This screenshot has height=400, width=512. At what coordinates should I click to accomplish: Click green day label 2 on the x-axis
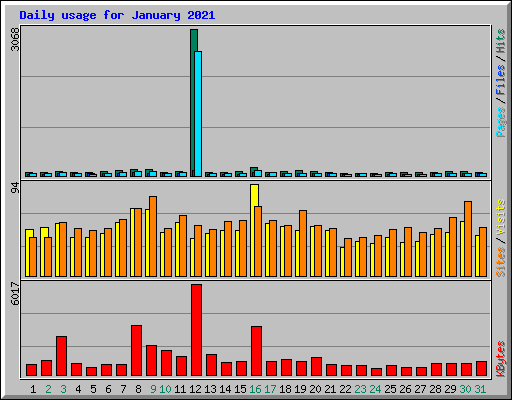[48, 389]
